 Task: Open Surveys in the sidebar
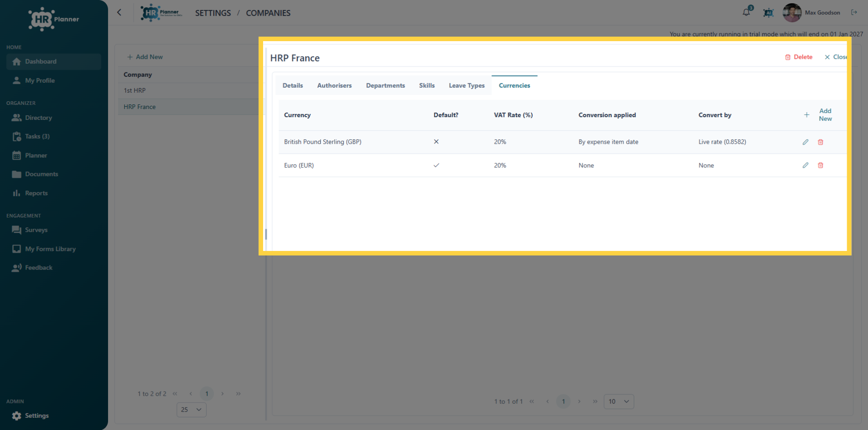coord(54,230)
